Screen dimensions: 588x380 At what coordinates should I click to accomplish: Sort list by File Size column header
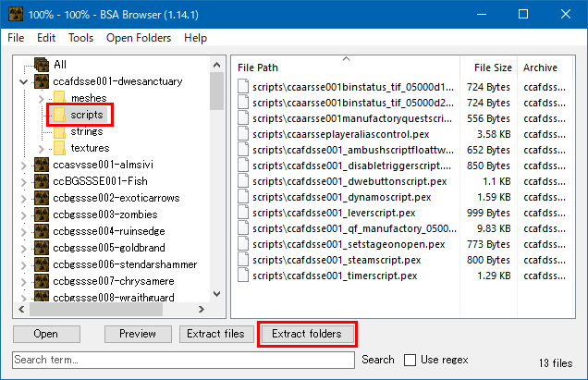(489, 67)
